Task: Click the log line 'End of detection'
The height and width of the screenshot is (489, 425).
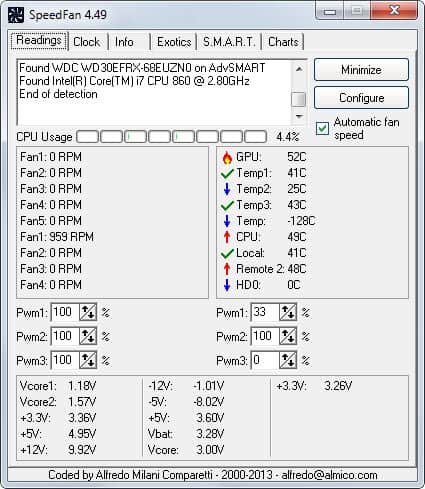Action: tap(58, 94)
